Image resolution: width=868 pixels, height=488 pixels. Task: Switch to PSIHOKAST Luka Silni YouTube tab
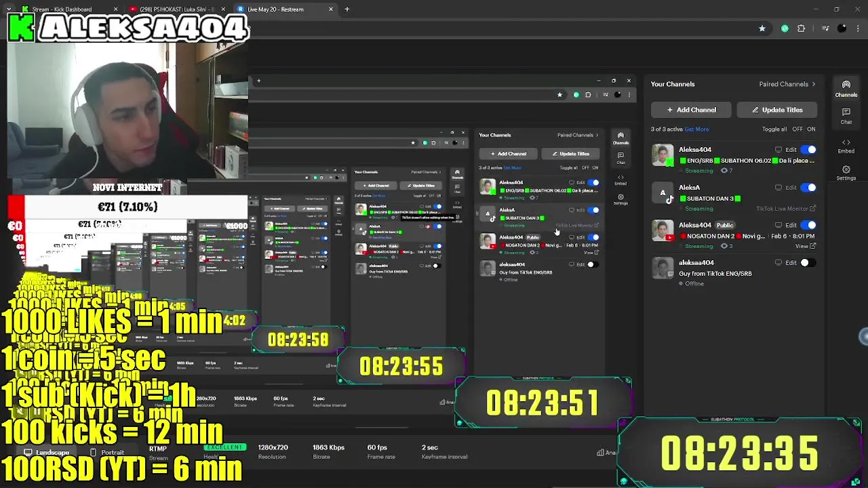(x=176, y=9)
